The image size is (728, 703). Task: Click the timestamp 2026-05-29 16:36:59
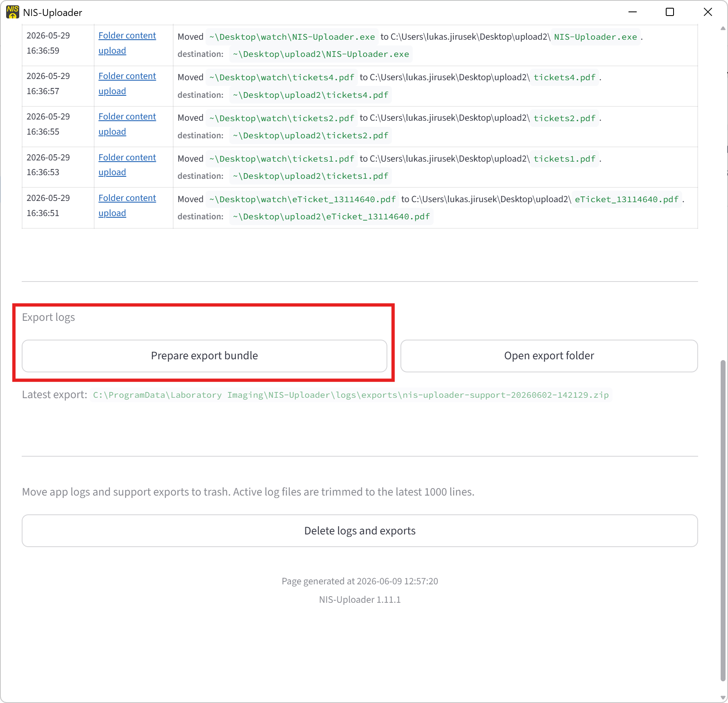[48, 43]
